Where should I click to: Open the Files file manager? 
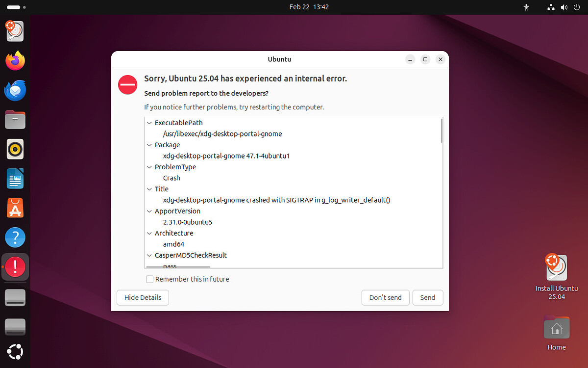[x=15, y=120]
